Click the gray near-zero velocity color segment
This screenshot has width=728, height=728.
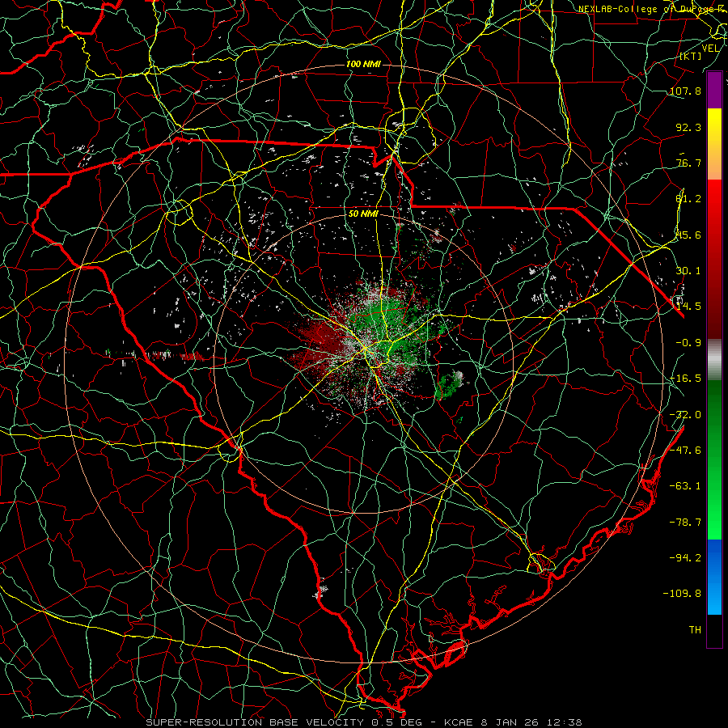pyautogui.click(x=714, y=359)
